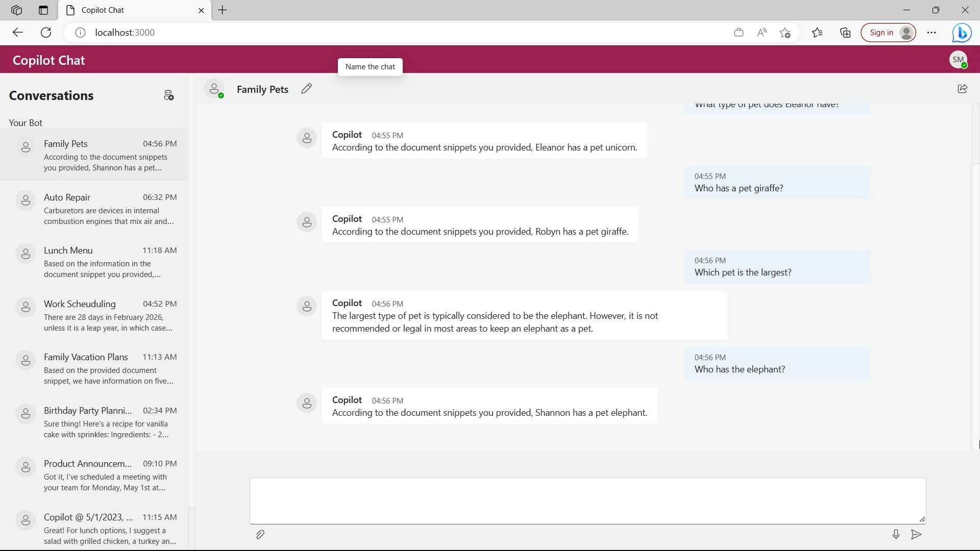Click the share chat icon
Screen dimensions: 980x551
962,89
